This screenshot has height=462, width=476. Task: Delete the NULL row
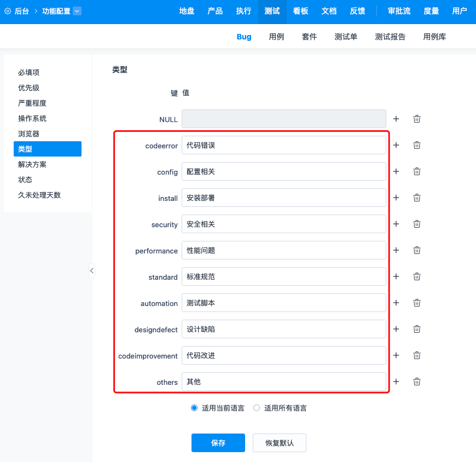(x=417, y=119)
